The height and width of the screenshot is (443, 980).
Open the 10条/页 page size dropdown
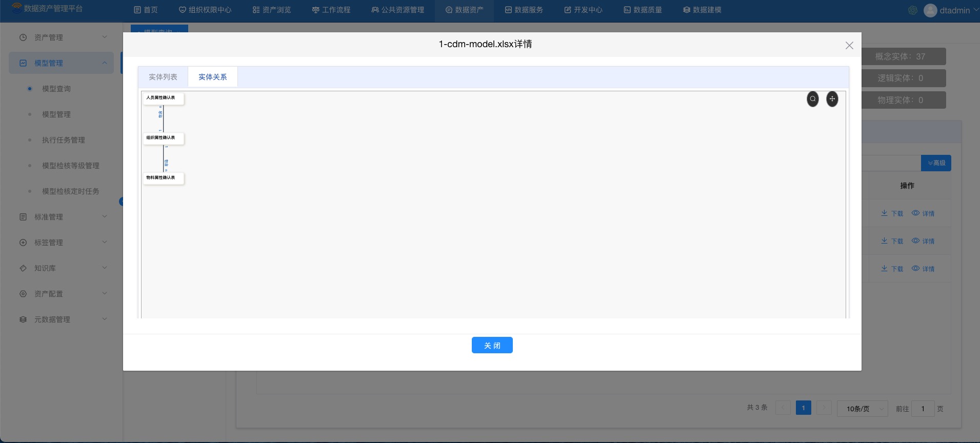[862, 409]
